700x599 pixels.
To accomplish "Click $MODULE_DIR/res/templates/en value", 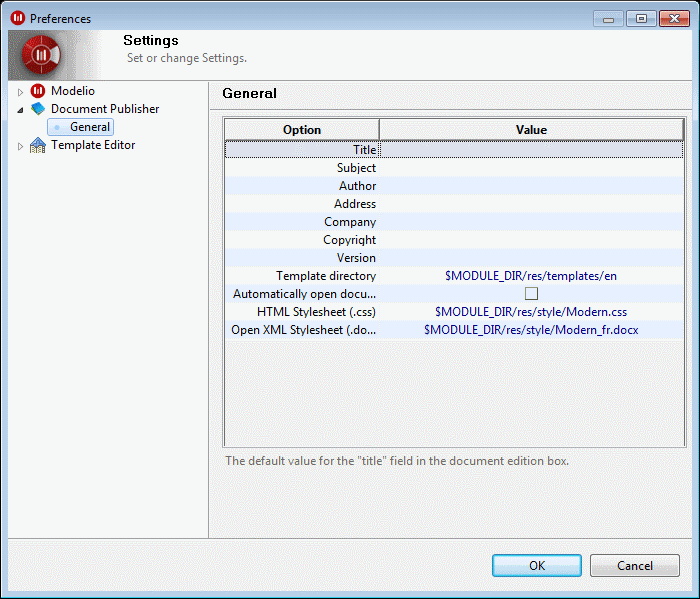I will pyautogui.click(x=531, y=276).
